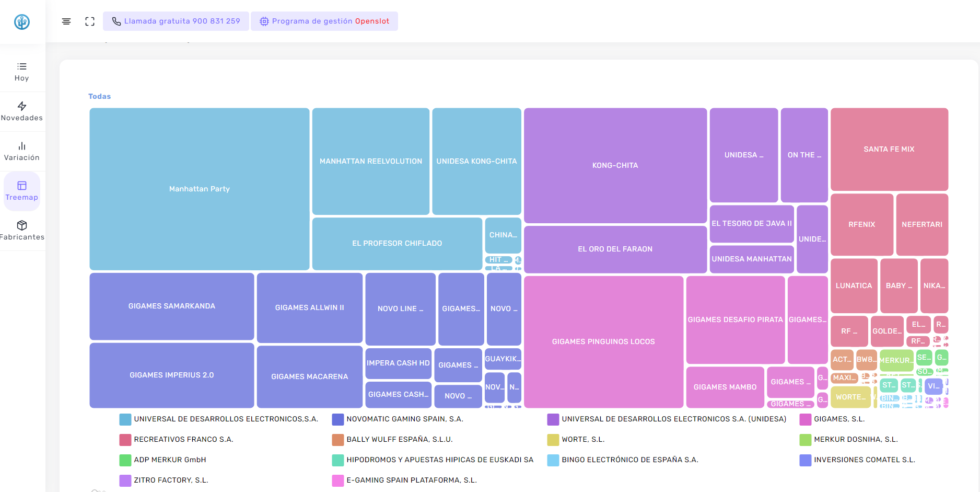Viewport: 980px width, 492px height.
Task: Toggle UNIDESA purple legend swatch
Action: [x=553, y=419]
